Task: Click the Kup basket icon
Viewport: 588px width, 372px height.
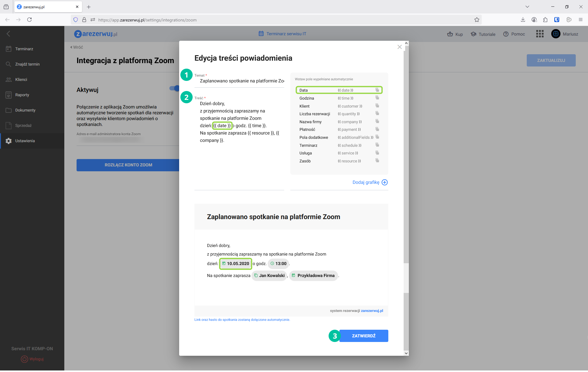Action: pyautogui.click(x=450, y=34)
